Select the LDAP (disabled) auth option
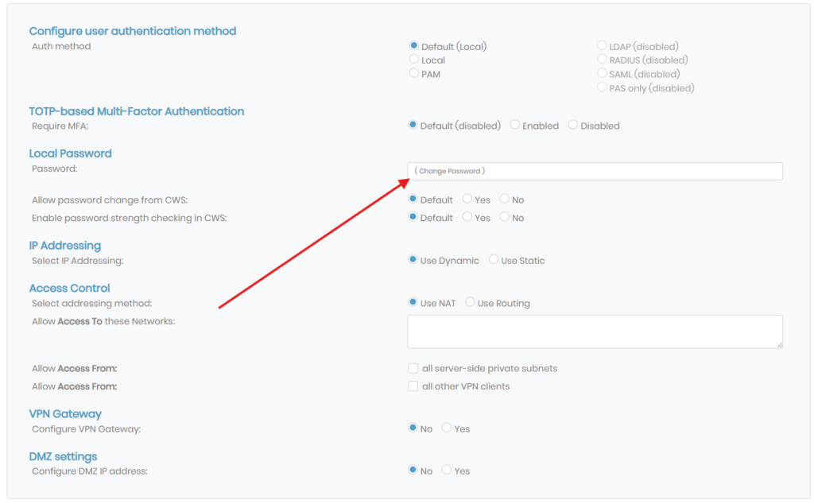This screenshot has height=504, width=814. point(602,45)
